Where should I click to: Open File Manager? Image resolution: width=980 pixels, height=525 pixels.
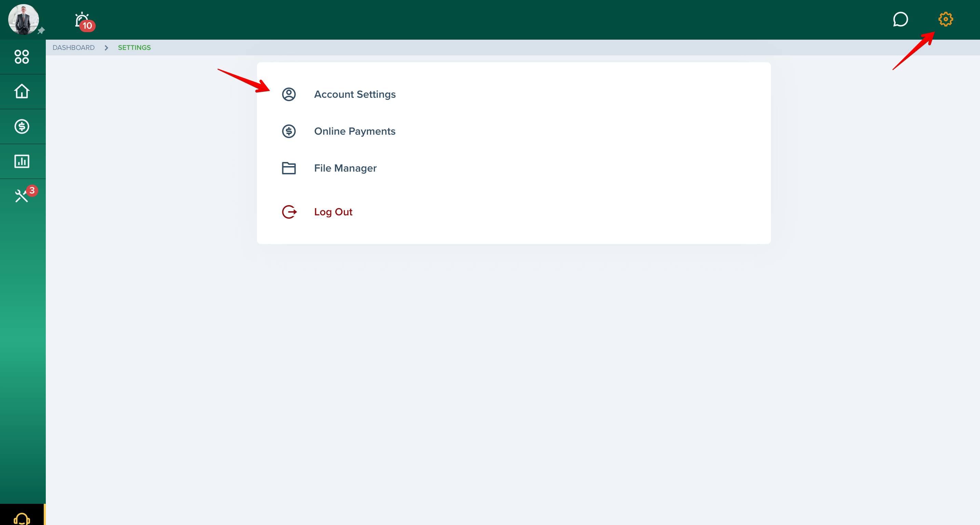tap(345, 168)
